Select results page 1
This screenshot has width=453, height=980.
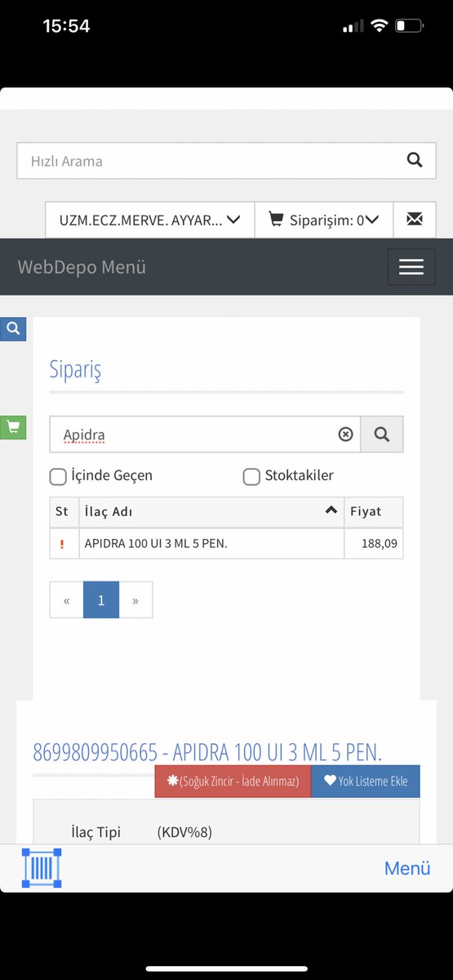click(x=101, y=600)
